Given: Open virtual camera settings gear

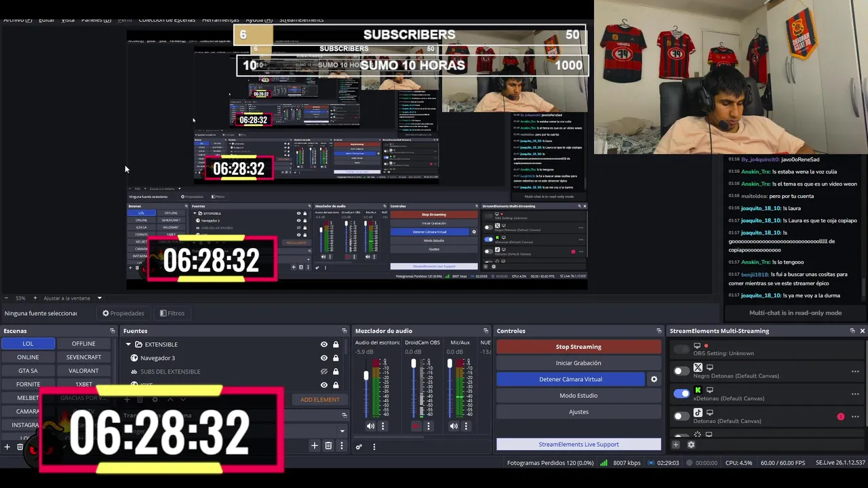Looking at the screenshot, I should click(x=654, y=380).
